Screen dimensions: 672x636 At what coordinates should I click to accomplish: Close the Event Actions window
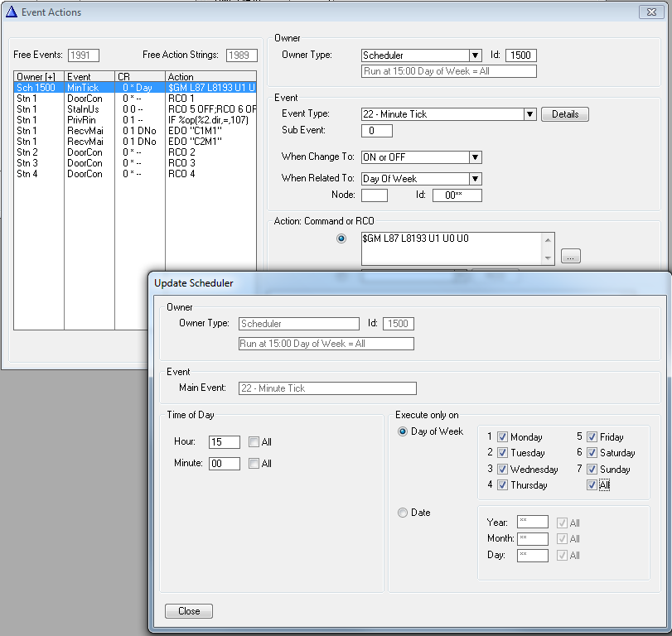652,12
